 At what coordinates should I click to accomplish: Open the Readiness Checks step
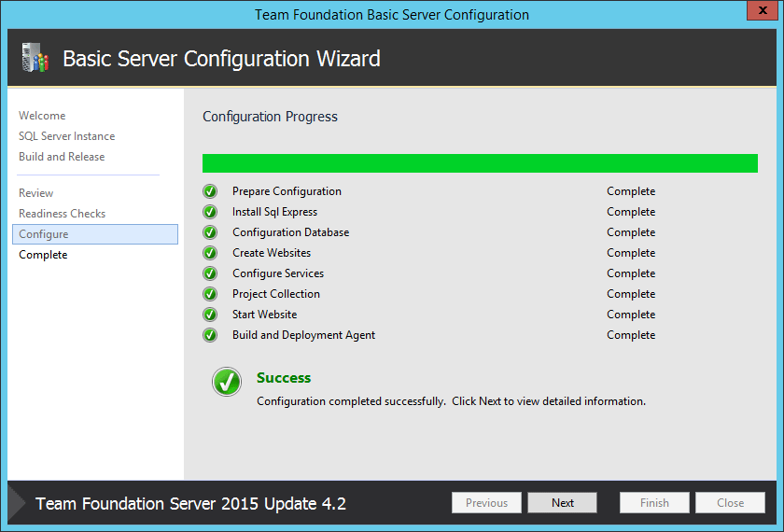(62, 214)
